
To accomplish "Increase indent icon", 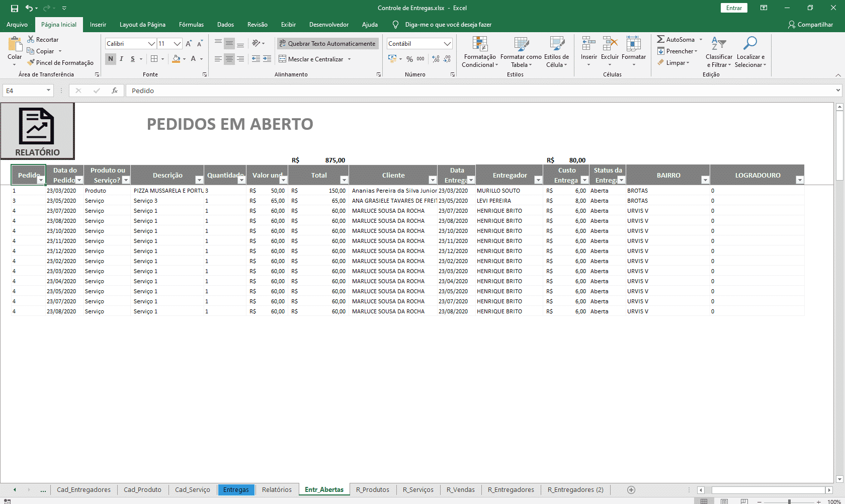I will 267,59.
